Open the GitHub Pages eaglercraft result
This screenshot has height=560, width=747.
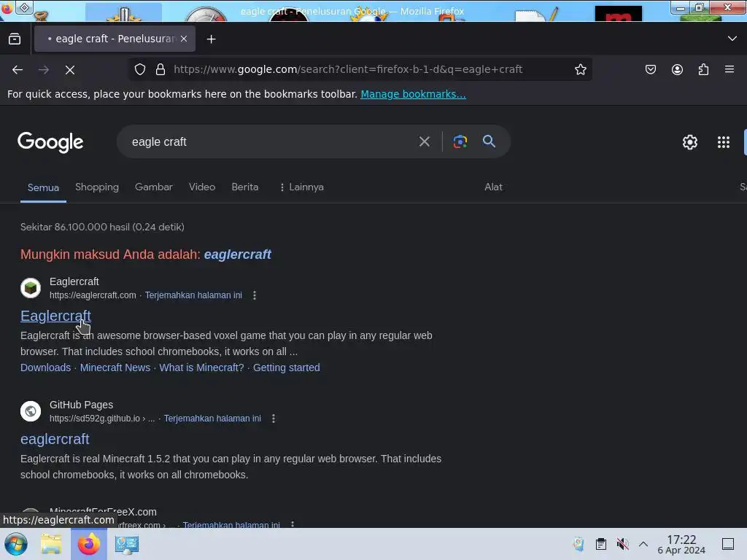[55, 439]
